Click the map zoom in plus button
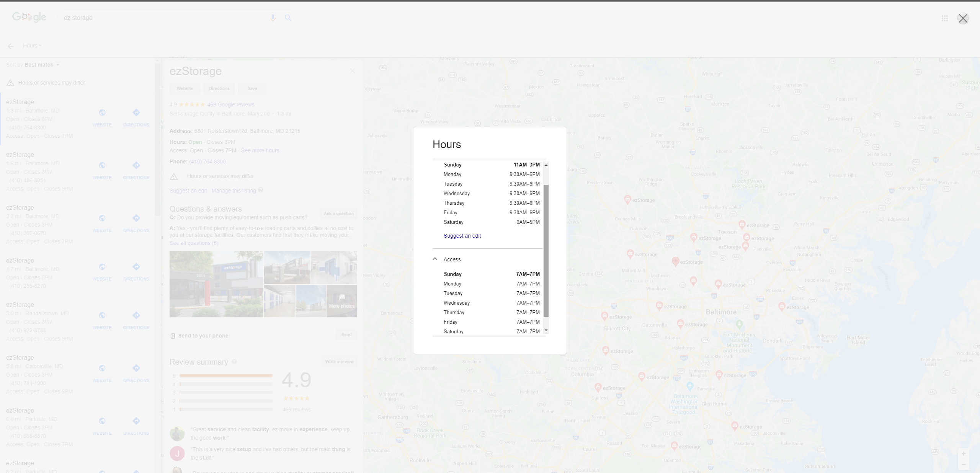 tap(963, 454)
